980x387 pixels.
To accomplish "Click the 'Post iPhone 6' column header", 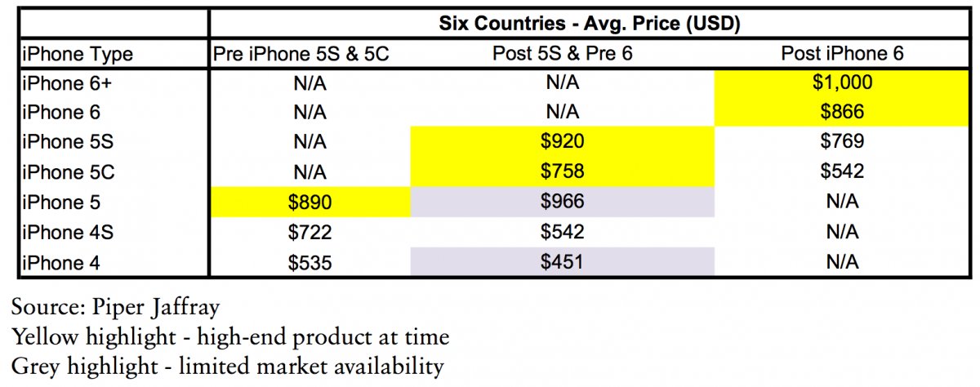I will [844, 55].
